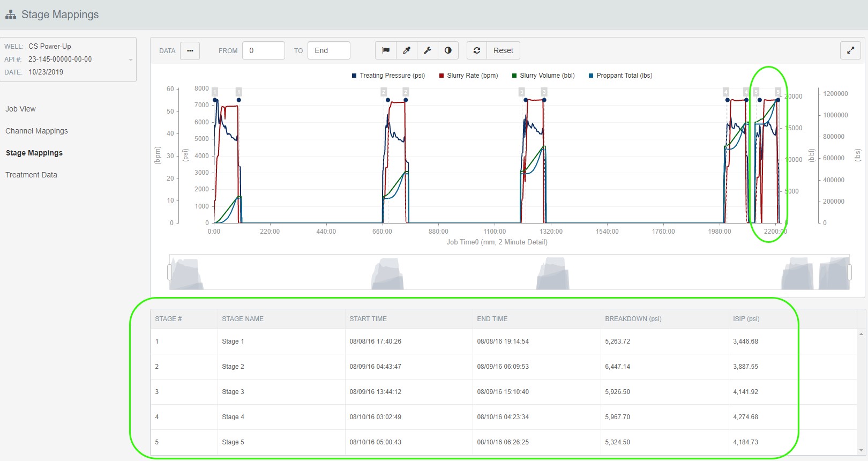Navigate to Treatment Data

coord(31,175)
